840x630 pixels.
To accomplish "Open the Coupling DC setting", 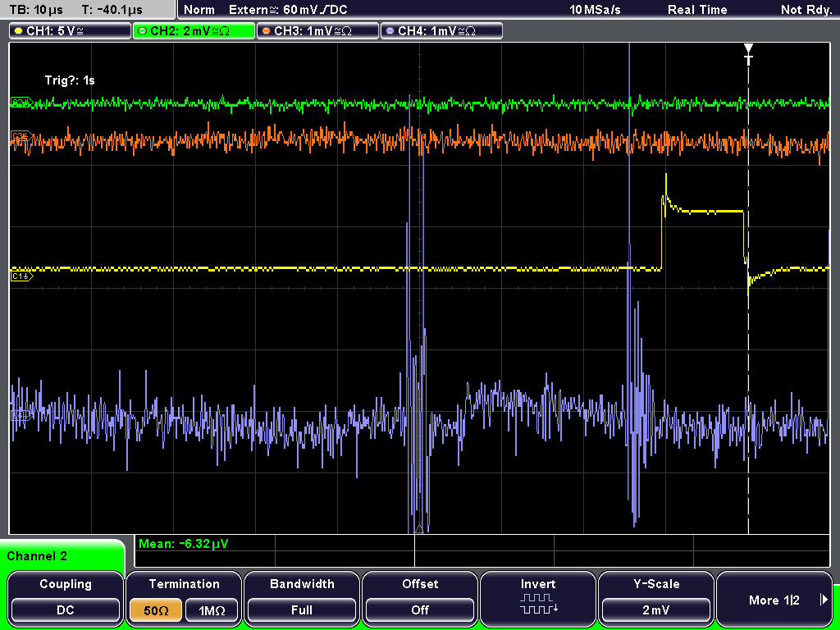I will coord(66,610).
